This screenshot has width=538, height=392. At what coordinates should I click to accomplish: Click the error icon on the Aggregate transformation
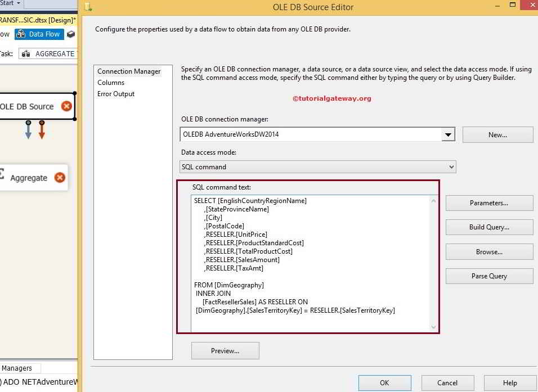tap(60, 177)
